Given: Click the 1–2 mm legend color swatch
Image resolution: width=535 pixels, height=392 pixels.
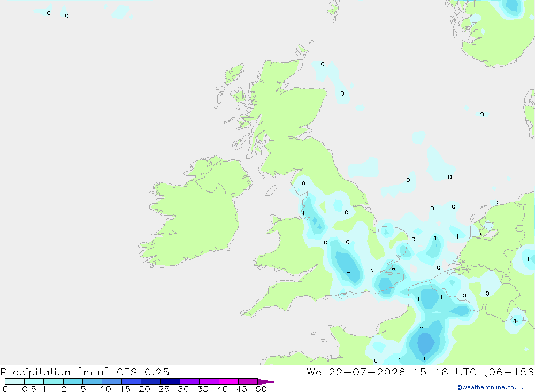Looking at the screenshot, I should (x=53, y=381).
